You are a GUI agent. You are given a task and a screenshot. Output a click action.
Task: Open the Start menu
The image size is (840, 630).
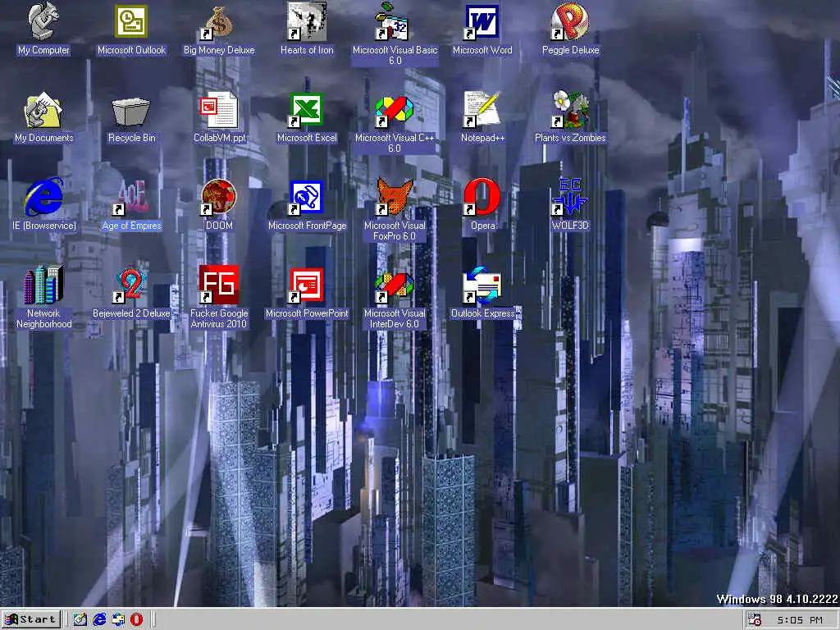(31, 620)
